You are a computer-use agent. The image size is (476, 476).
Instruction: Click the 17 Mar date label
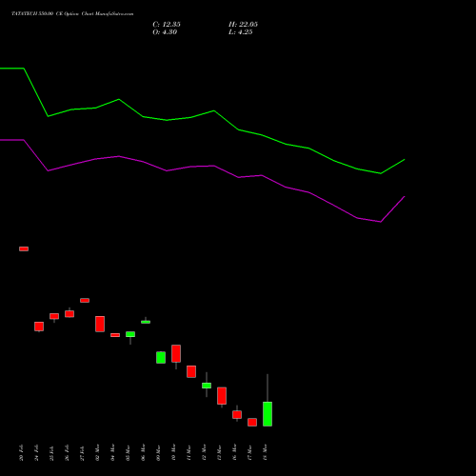coord(249,453)
